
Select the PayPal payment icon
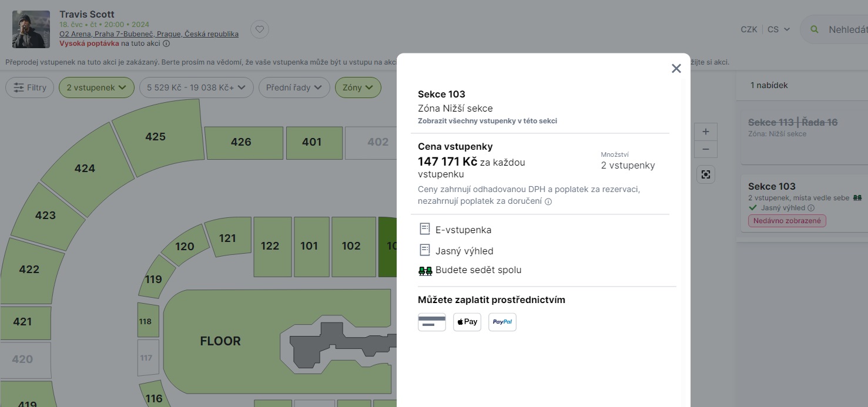coord(502,322)
